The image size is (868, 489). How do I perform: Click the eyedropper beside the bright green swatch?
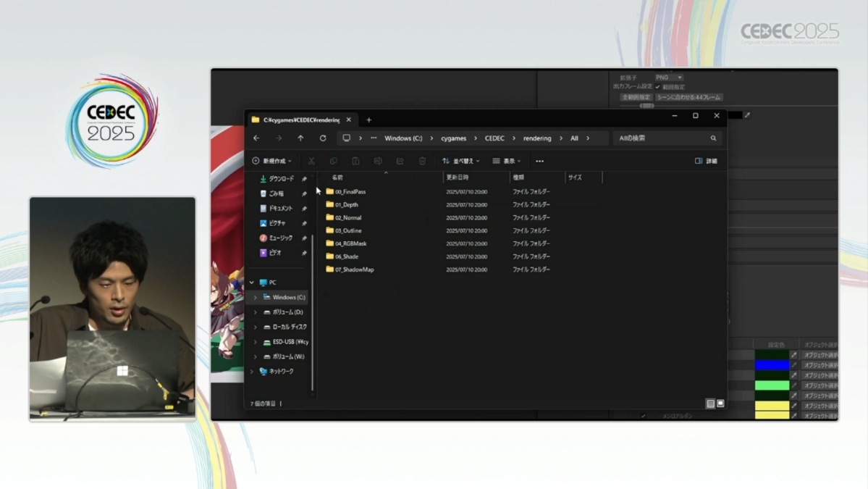coord(794,385)
